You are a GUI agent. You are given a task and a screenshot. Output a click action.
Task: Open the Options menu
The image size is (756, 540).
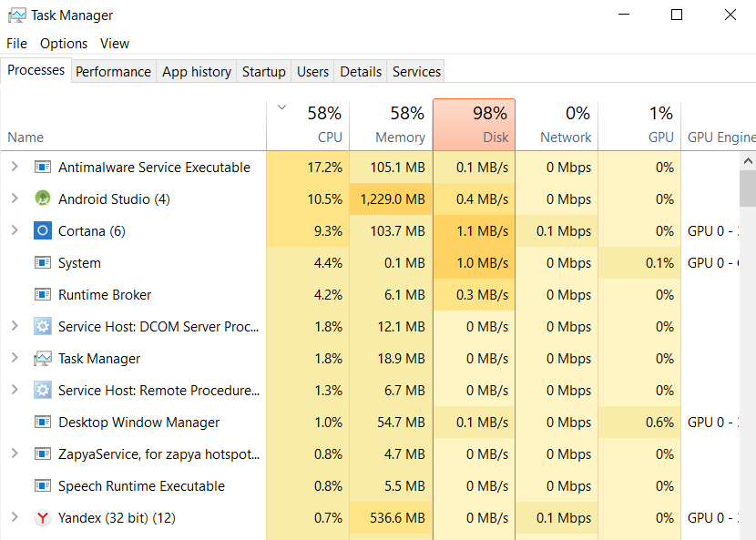point(64,44)
